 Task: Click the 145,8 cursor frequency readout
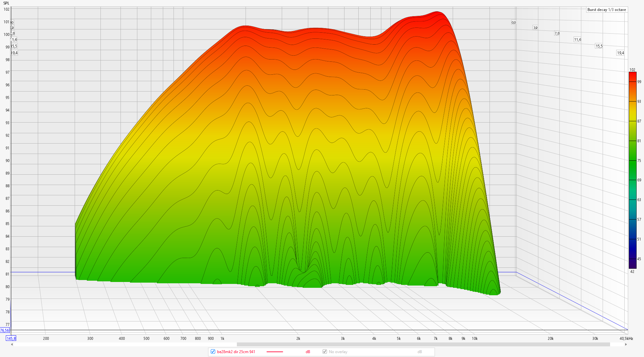11,338
